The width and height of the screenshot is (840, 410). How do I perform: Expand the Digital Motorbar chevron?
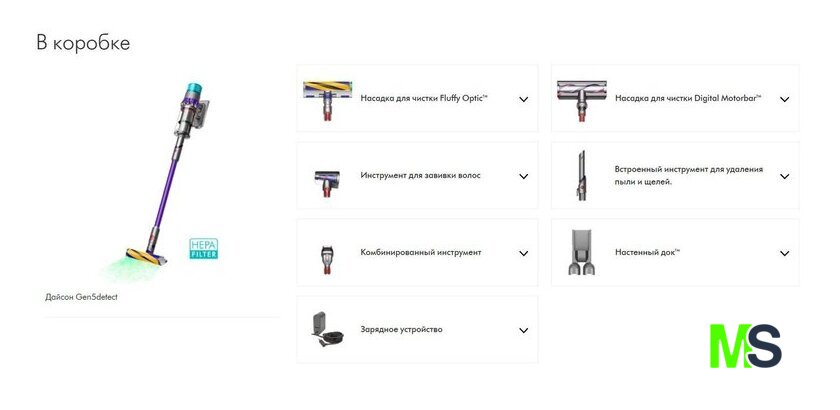click(x=784, y=99)
